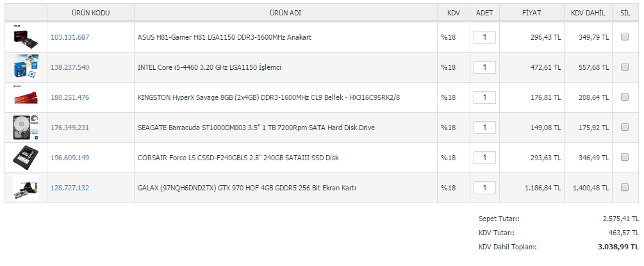Click the ASUS motherboard product thumbnail
Image resolution: width=644 pixels, height=266 pixels.
pyautogui.click(x=26, y=37)
